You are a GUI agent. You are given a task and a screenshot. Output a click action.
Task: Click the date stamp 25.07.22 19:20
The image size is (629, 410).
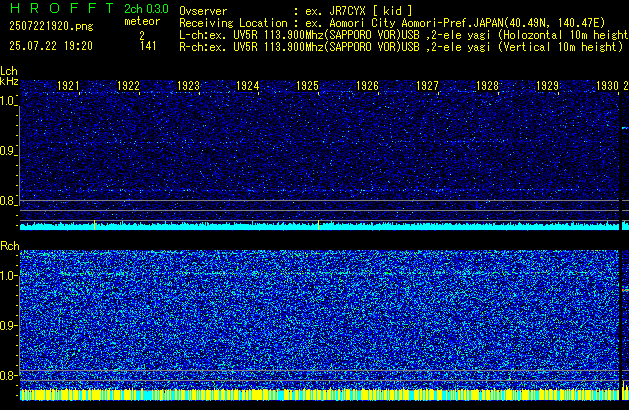[x=51, y=46]
